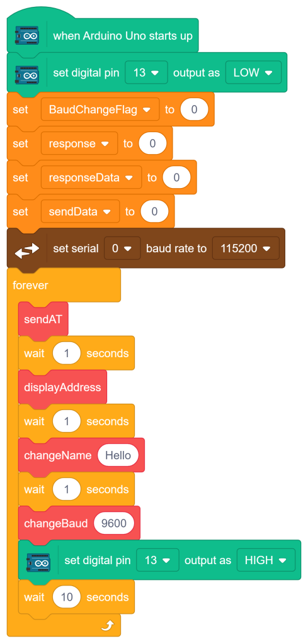Click Arduino icon on pin 13 LOW block
Viewport: 308px width, 644px height.
coord(27,73)
